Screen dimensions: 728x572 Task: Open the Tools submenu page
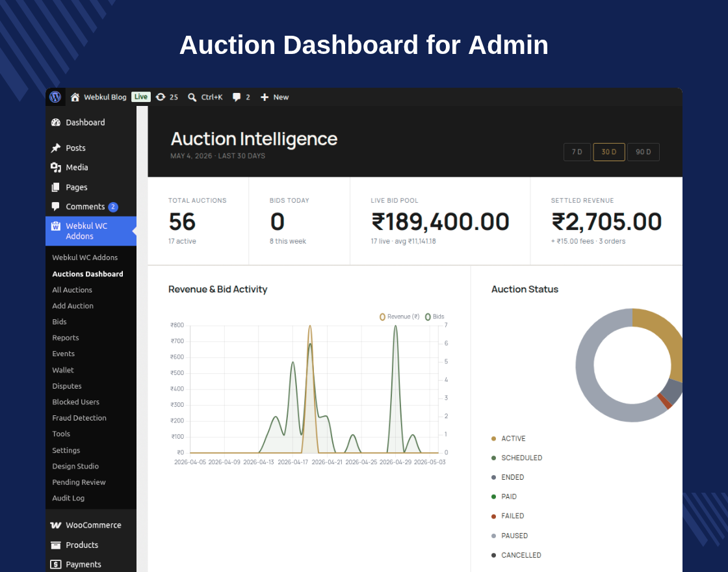point(61,434)
